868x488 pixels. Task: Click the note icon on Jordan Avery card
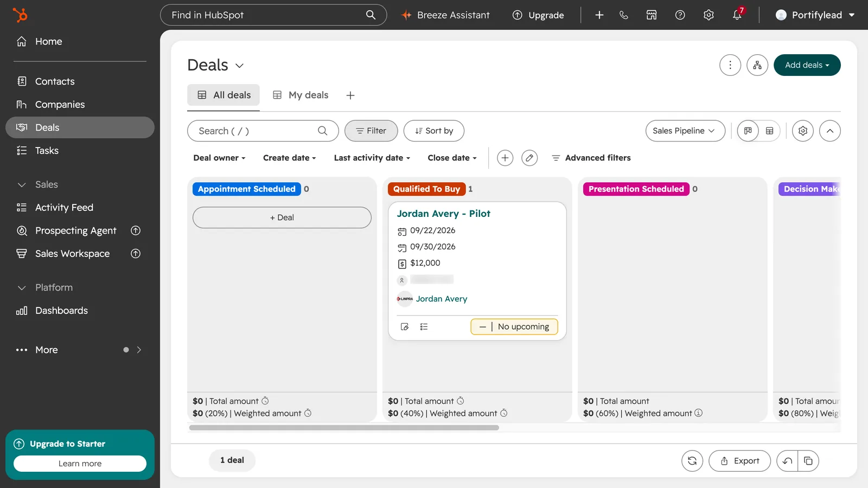point(405,326)
